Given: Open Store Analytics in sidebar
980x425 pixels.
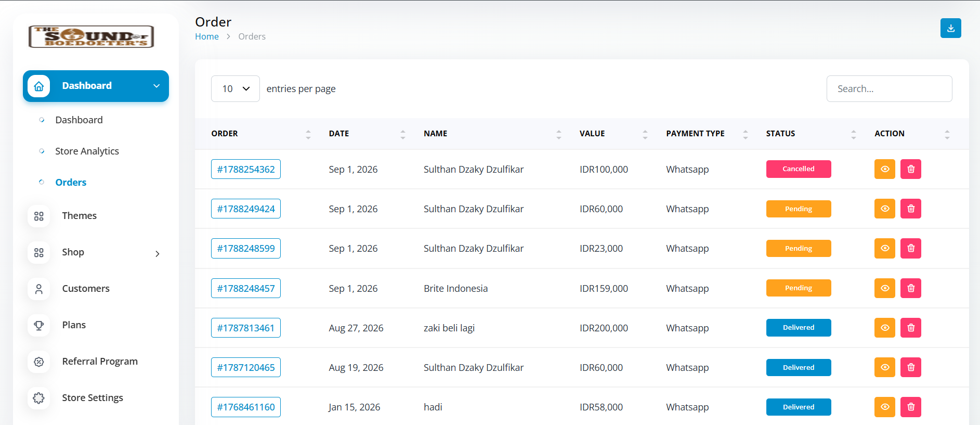Looking at the screenshot, I should (87, 151).
